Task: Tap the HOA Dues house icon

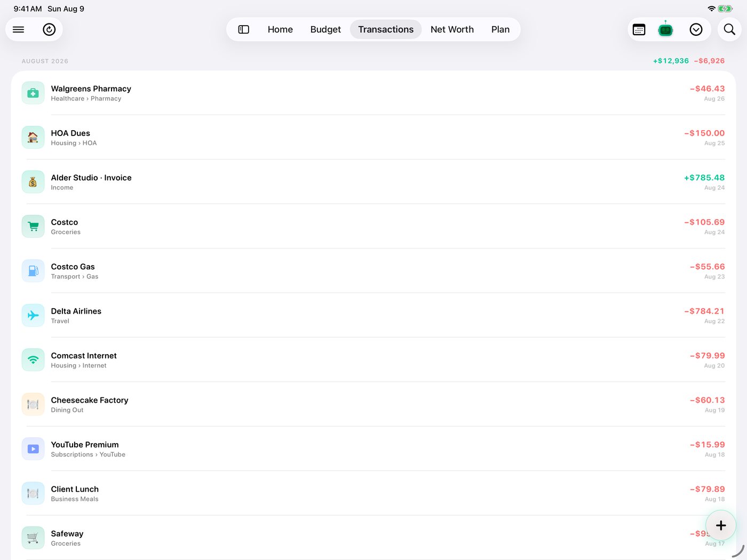Action: tap(33, 138)
